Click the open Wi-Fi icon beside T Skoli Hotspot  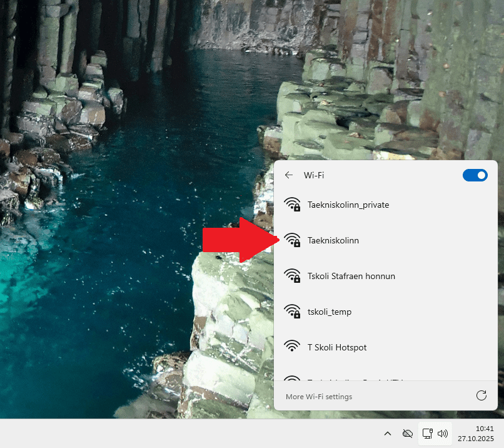tap(292, 347)
